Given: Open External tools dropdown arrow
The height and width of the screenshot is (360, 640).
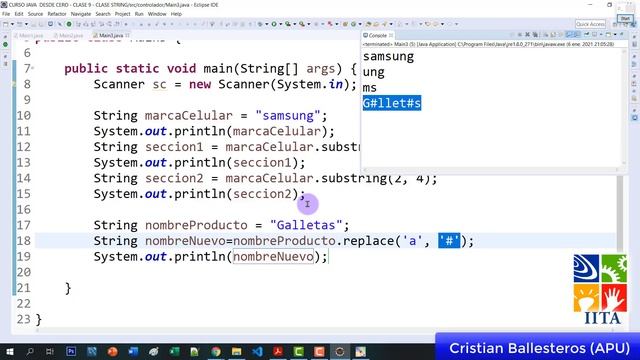Looking at the screenshot, I should point(309,24).
